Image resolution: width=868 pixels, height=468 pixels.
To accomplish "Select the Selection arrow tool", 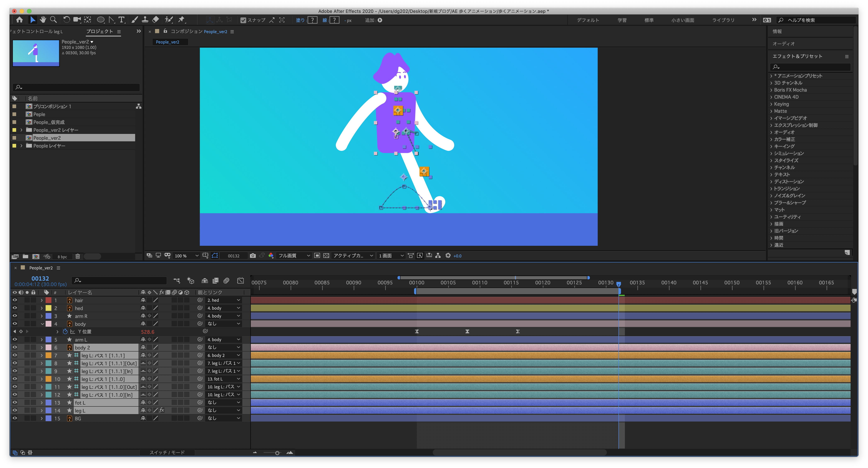I will click(x=33, y=20).
